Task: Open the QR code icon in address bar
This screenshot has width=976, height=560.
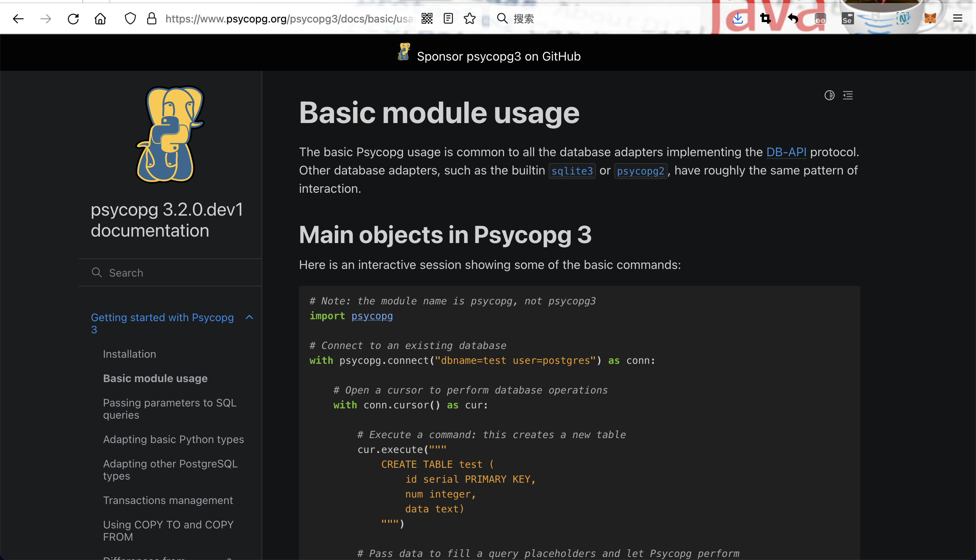Action: [x=427, y=18]
